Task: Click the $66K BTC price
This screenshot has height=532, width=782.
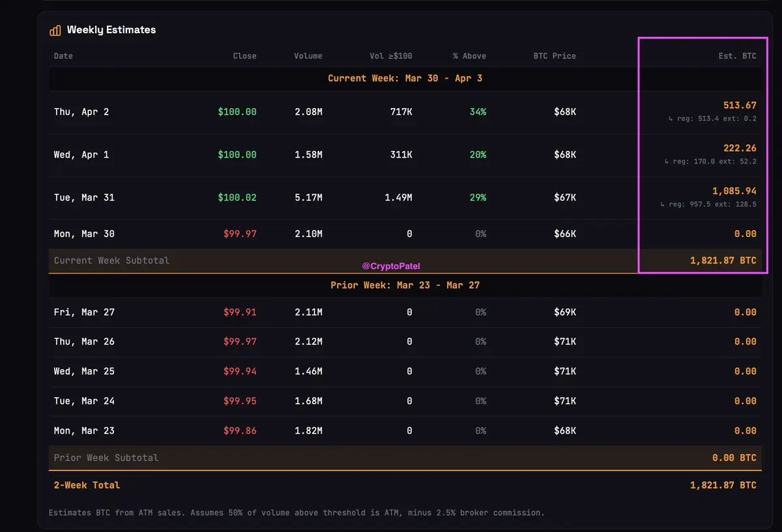Action: [x=564, y=234]
